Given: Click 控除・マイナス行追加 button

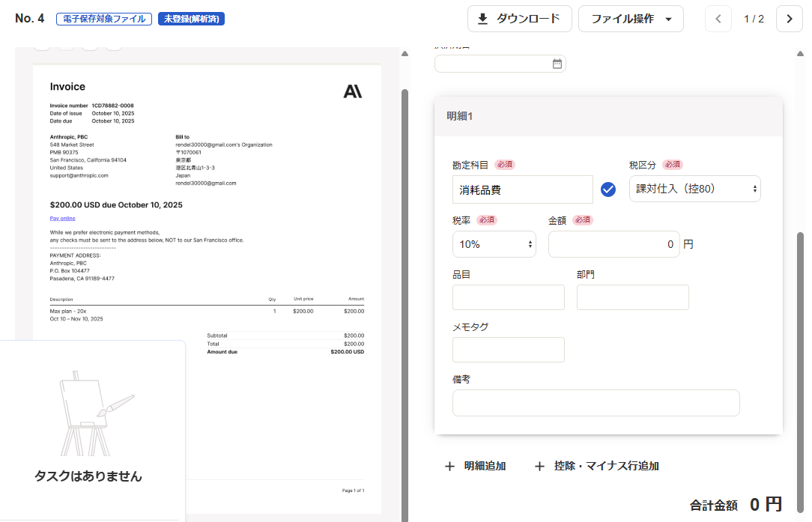Looking at the screenshot, I should coord(596,466).
